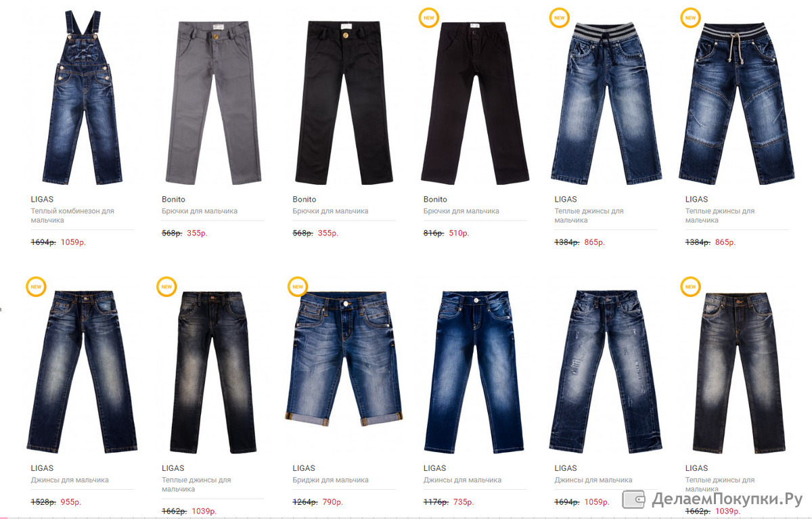Click the NEW badge on denim shorts
812x519 pixels.
tap(297, 287)
